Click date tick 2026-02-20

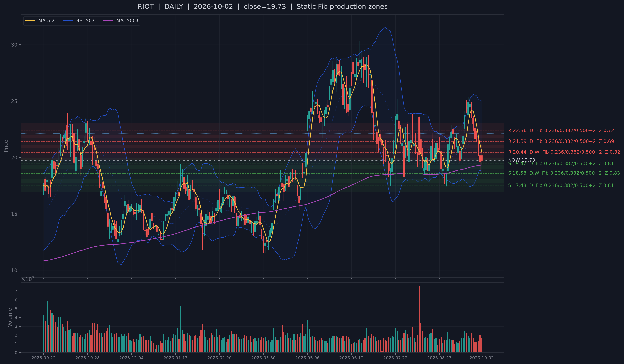[x=219, y=358]
